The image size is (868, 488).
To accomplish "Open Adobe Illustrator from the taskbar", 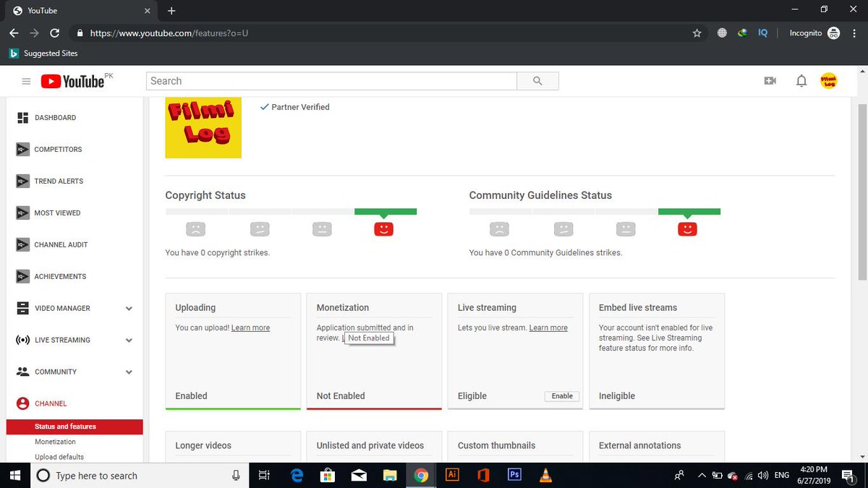I will [x=452, y=475].
